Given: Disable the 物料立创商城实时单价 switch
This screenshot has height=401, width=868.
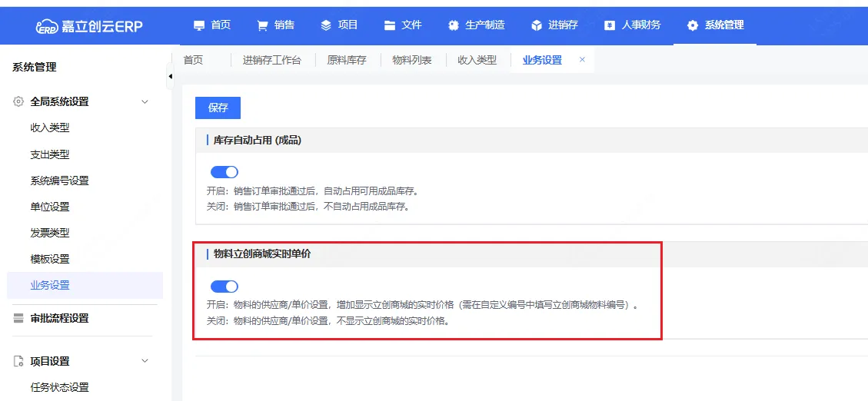Looking at the screenshot, I should pos(224,287).
